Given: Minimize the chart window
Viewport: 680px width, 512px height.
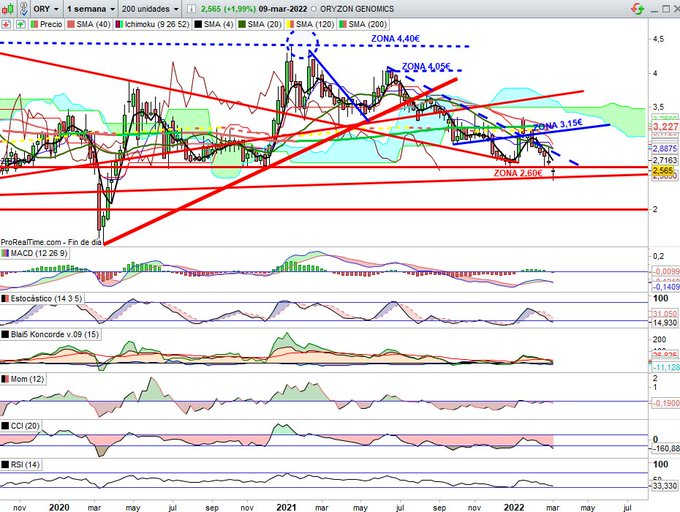Looking at the screenshot, I should pos(655,9).
